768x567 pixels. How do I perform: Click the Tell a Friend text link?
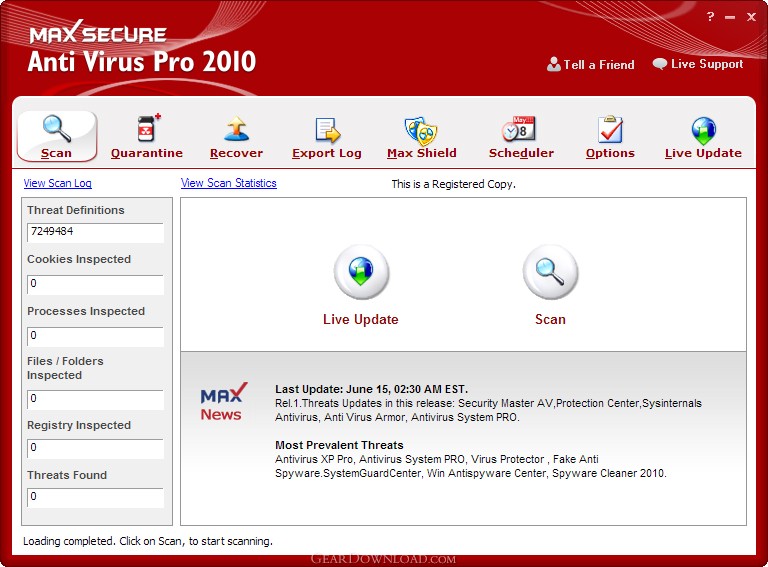pyautogui.click(x=599, y=65)
